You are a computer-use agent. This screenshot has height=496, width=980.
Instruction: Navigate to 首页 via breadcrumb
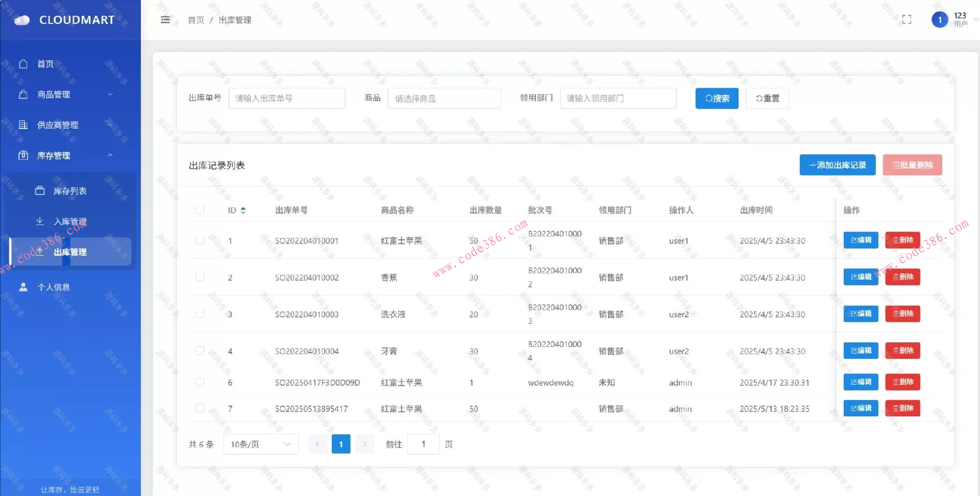195,19
